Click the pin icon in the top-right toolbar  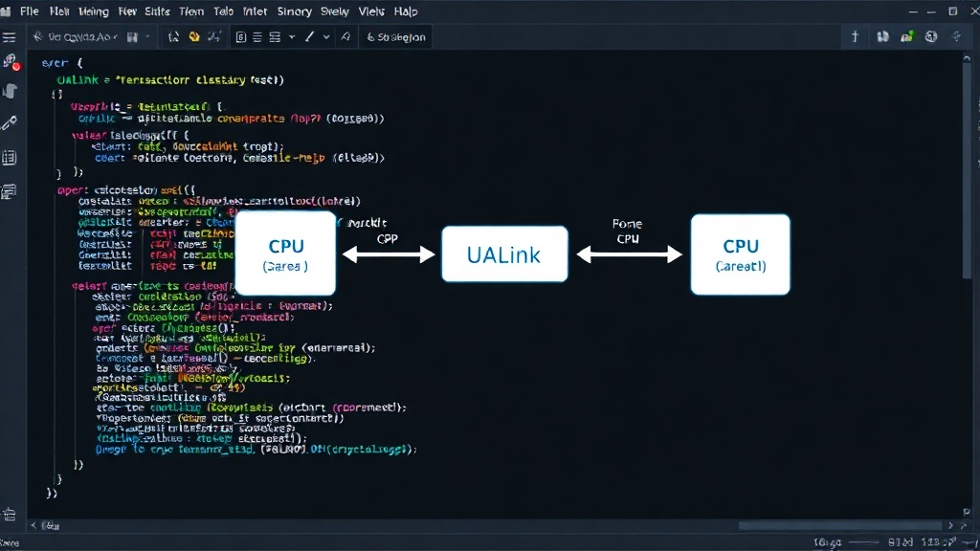tap(855, 37)
